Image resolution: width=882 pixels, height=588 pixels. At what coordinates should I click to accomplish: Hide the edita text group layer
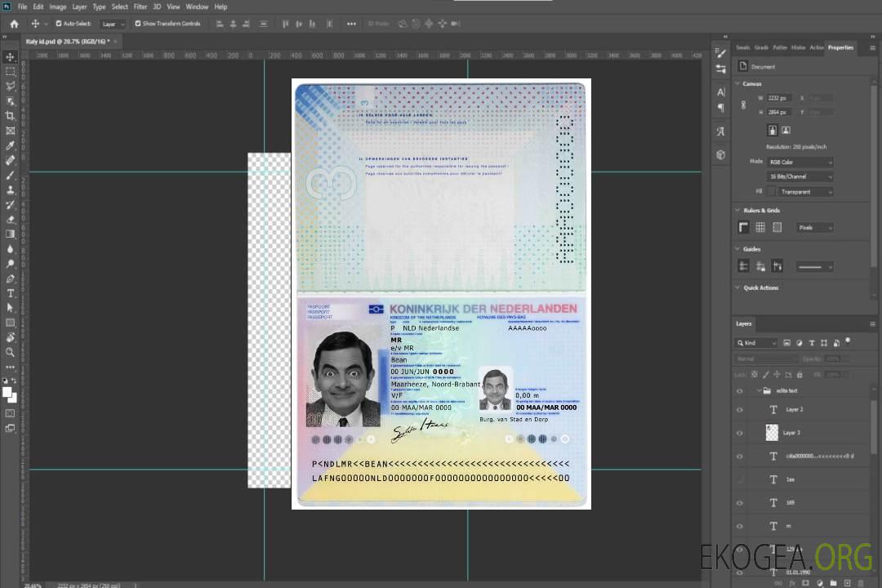pyautogui.click(x=740, y=391)
